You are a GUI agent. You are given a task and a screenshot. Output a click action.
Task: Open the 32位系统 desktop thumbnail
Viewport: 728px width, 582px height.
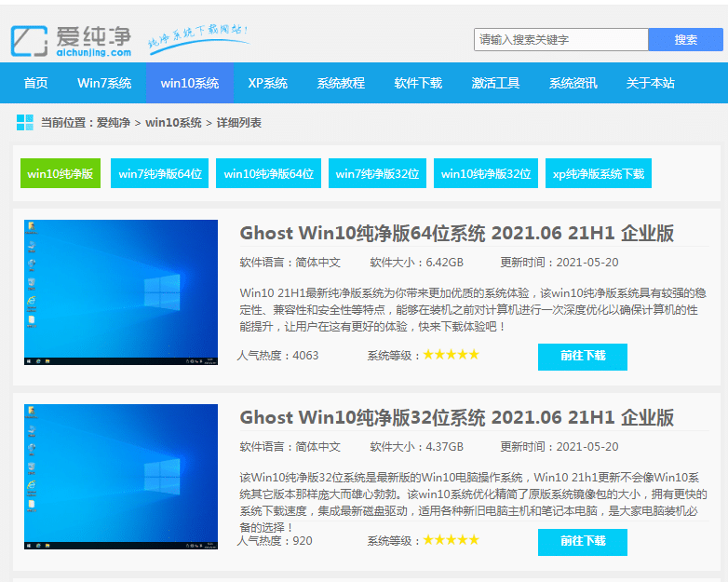point(121,477)
